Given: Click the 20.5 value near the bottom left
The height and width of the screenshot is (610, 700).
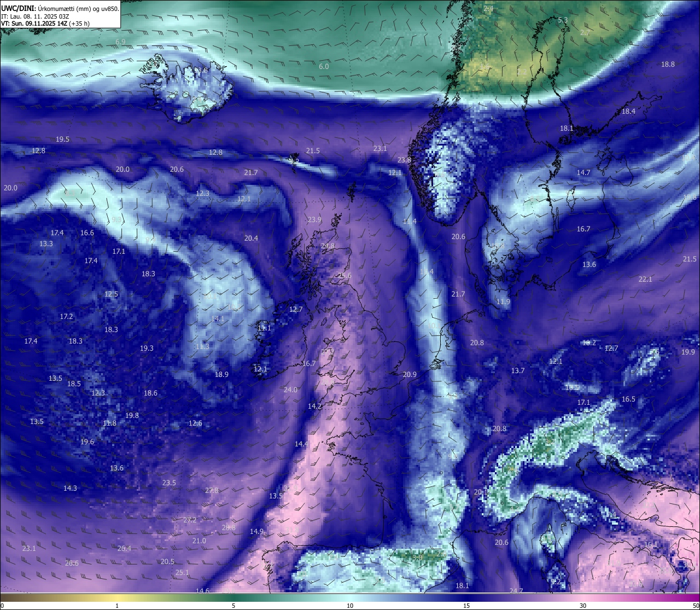Looking at the screenshot, I should tap(167, 561).
